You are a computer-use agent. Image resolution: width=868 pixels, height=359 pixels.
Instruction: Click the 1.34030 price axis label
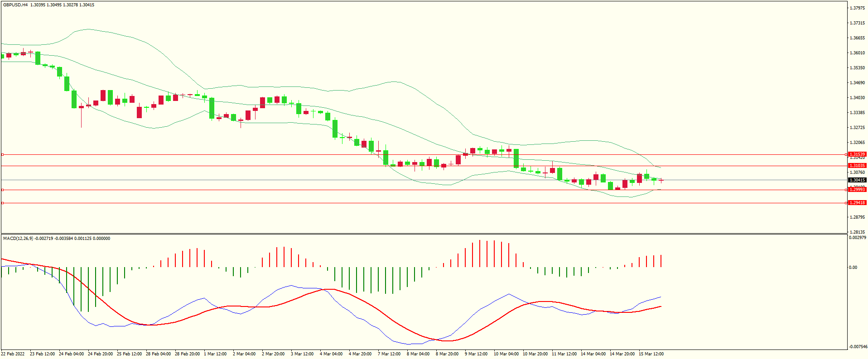coord(857,98)
